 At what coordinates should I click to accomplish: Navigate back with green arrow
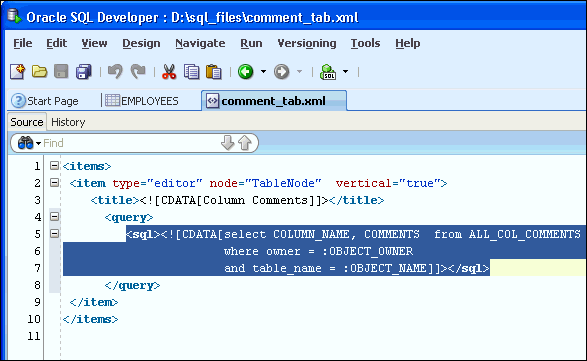246,72
